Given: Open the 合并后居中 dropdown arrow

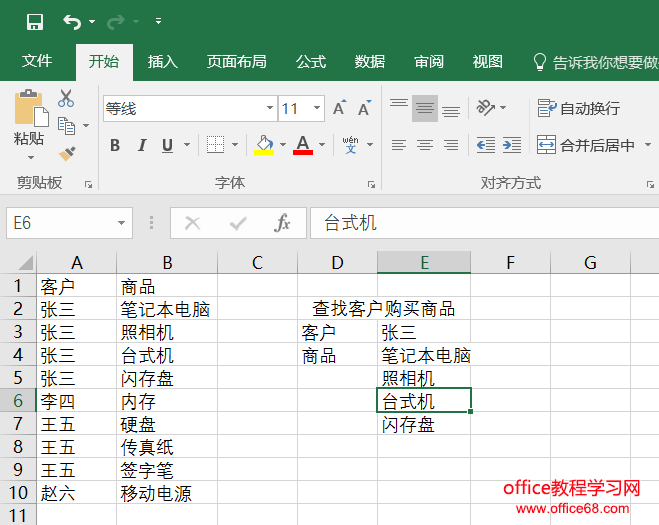Looking at the screenshot, I should tap(648, 145).
